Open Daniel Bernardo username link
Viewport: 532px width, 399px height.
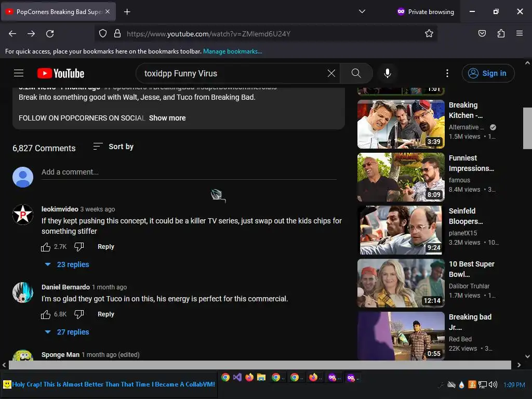[x=65, y=287]
